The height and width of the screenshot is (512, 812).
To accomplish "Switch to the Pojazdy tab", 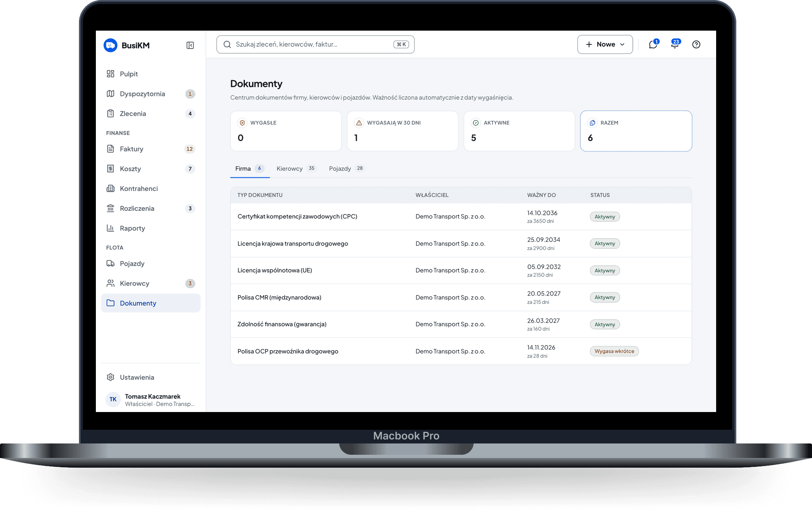I will 346,169.
